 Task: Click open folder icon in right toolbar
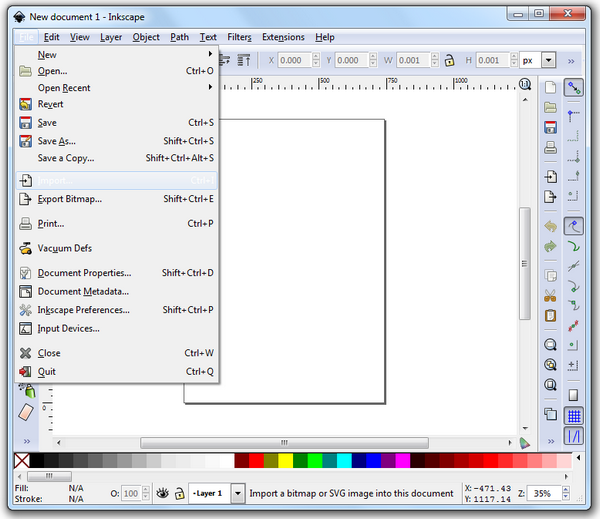[x=551, y=108]
